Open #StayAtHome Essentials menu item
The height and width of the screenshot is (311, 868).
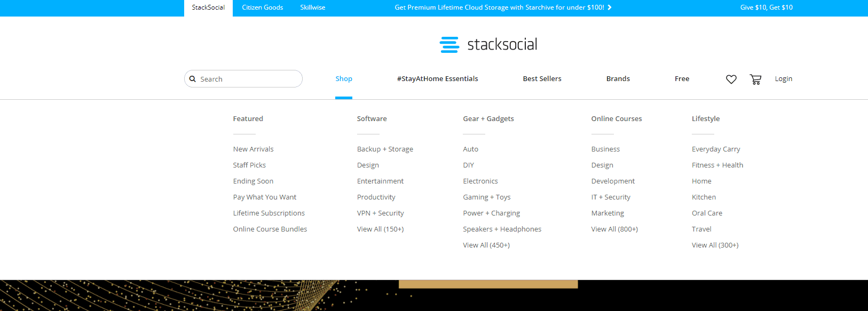pyautogui.click(x=437, y=78)
